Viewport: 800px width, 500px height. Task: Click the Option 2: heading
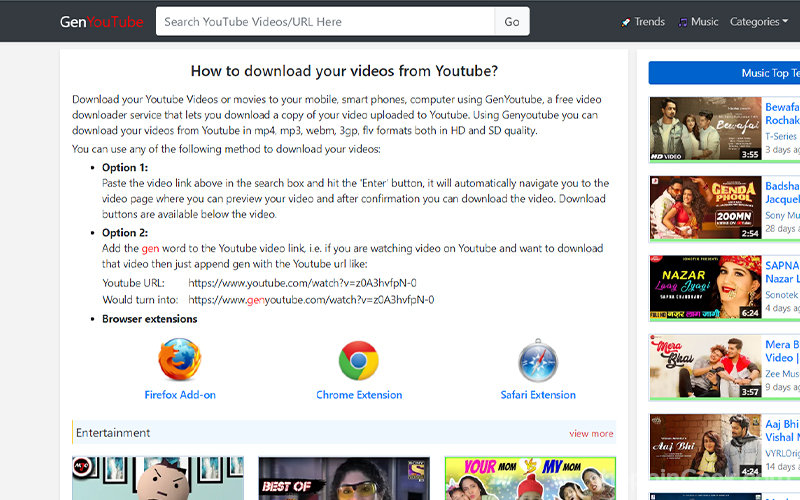point(125,233)
